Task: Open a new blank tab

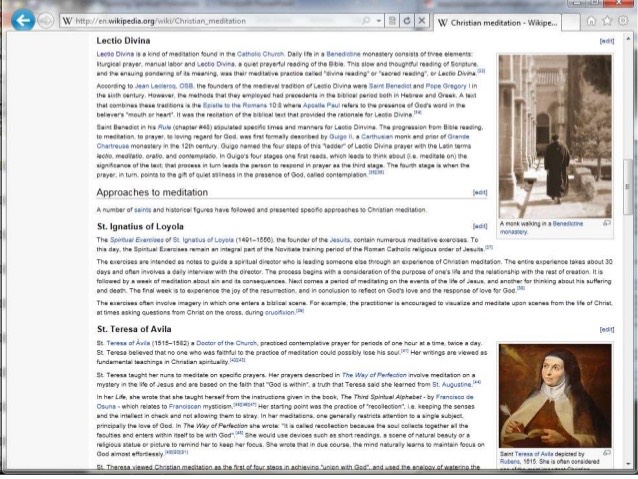Action: [x=571, y=23]
